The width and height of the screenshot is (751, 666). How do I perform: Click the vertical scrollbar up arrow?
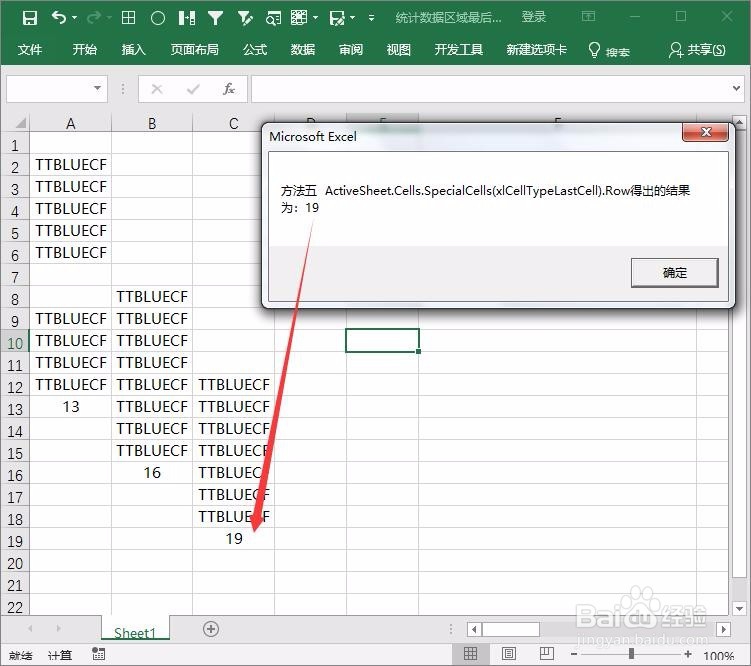(x=739, y=123)
